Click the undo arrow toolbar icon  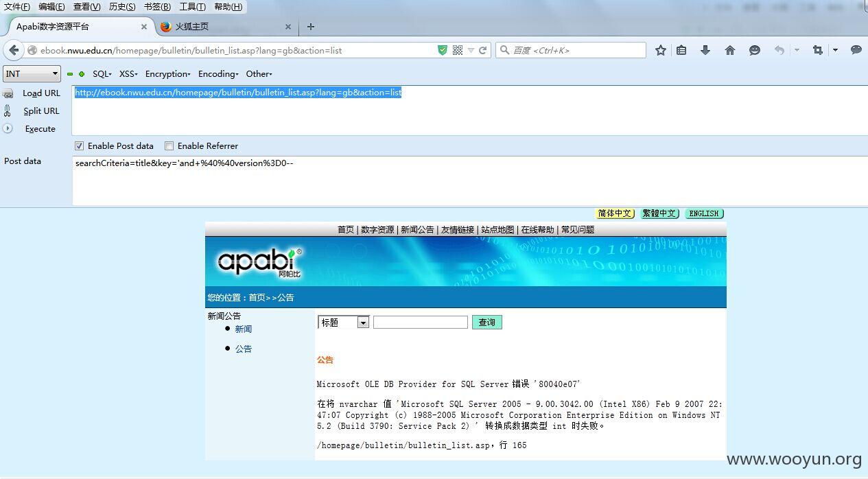pos(779,50)
